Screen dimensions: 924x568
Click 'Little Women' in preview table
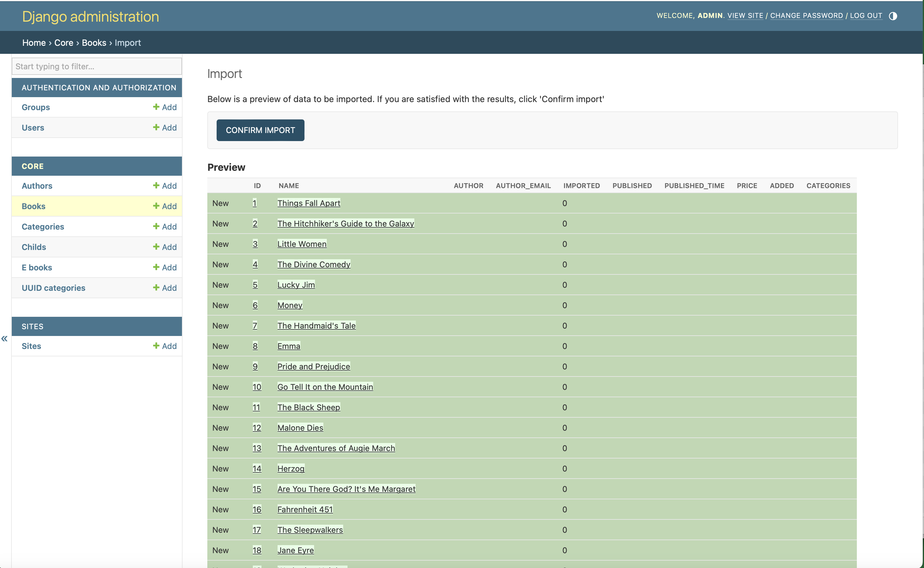click(302, 244)
